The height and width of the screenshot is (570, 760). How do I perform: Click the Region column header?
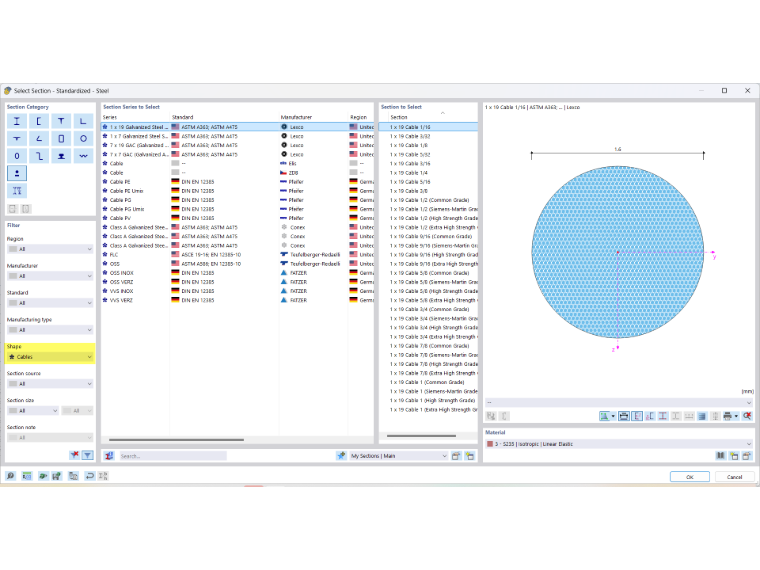[361, 117]
